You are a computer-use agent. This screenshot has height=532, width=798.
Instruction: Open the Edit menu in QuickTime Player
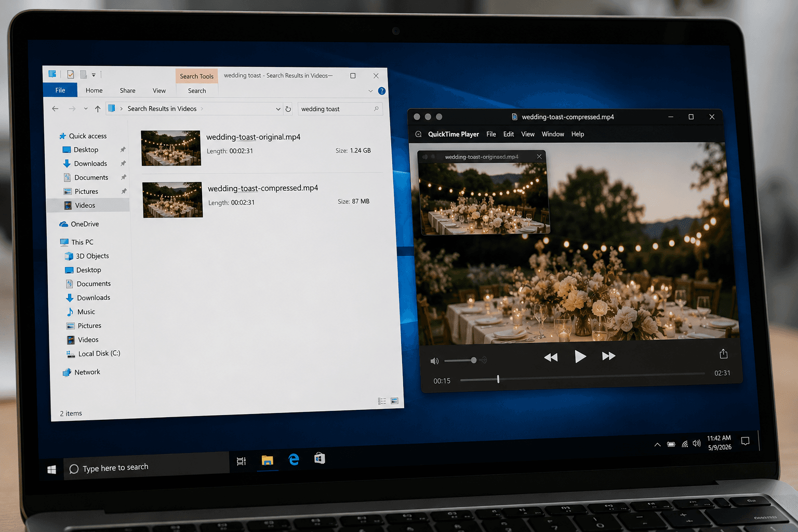(x=509, y=134)
